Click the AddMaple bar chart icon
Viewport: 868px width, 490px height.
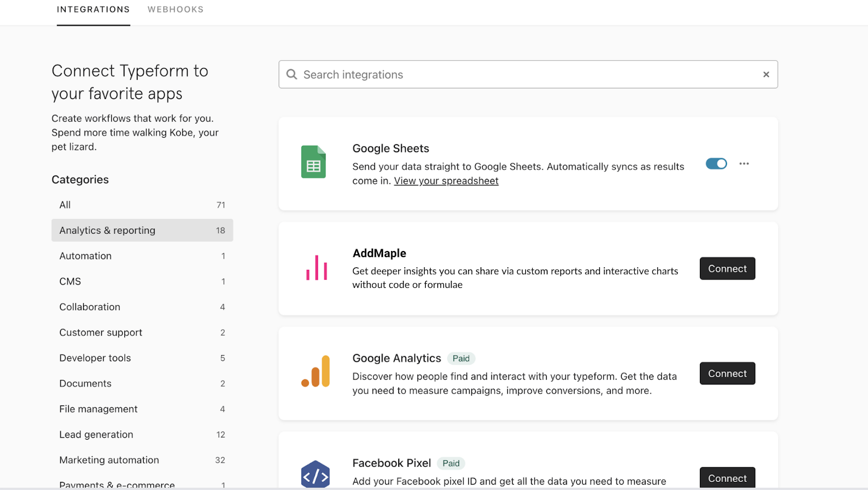point(317,267)
